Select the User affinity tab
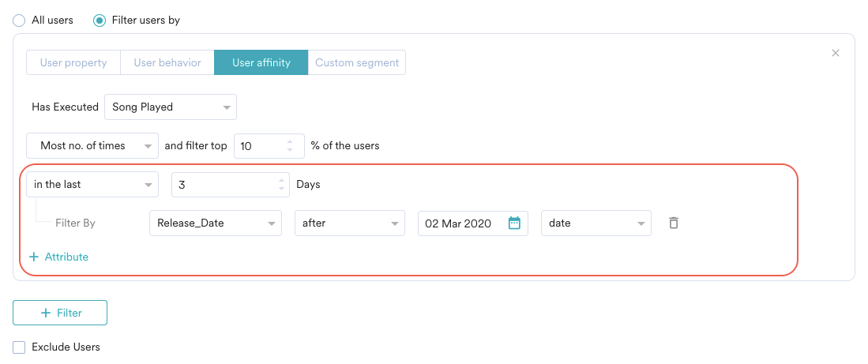The width and height of the screenshot is (868, 364). point(261,63)
